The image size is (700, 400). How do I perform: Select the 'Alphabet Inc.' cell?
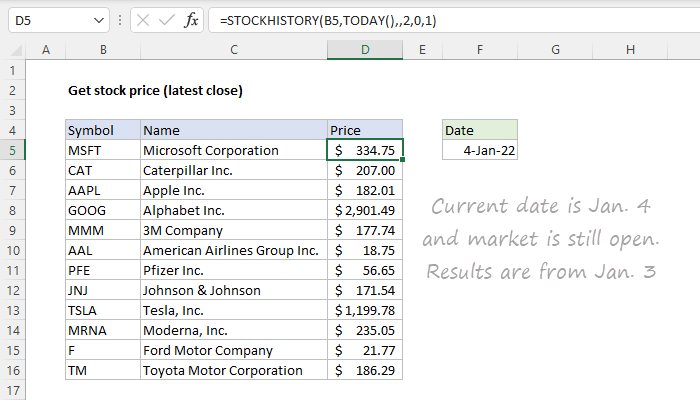click(x=234, y=210)
